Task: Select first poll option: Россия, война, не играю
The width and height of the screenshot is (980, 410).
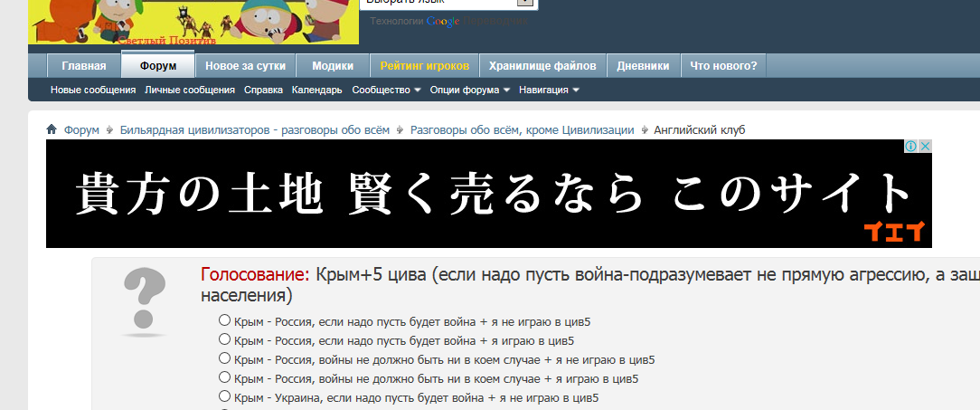Action: point(224,320)
